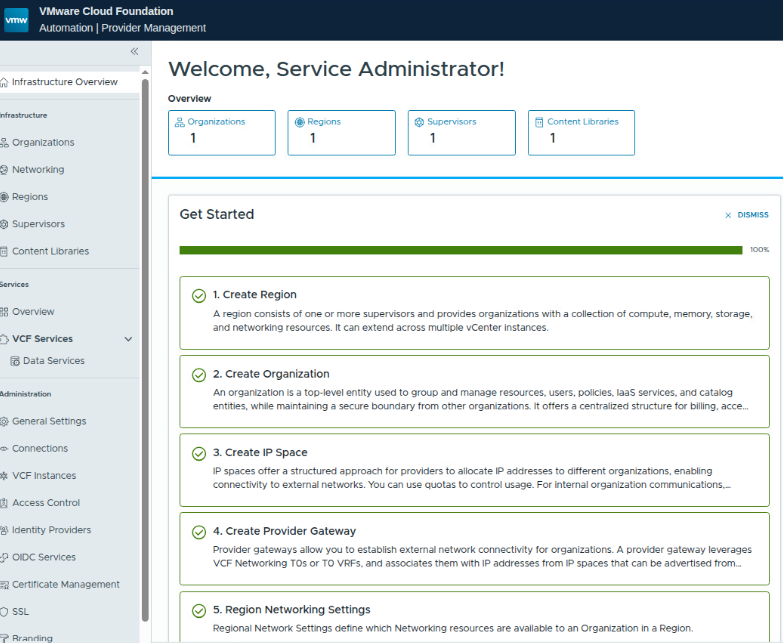Open Infrastructure Overview in sidebar

point(64,82)
